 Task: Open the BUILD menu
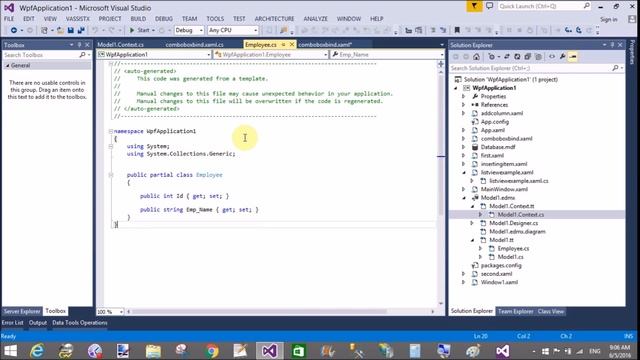point(138,19)
